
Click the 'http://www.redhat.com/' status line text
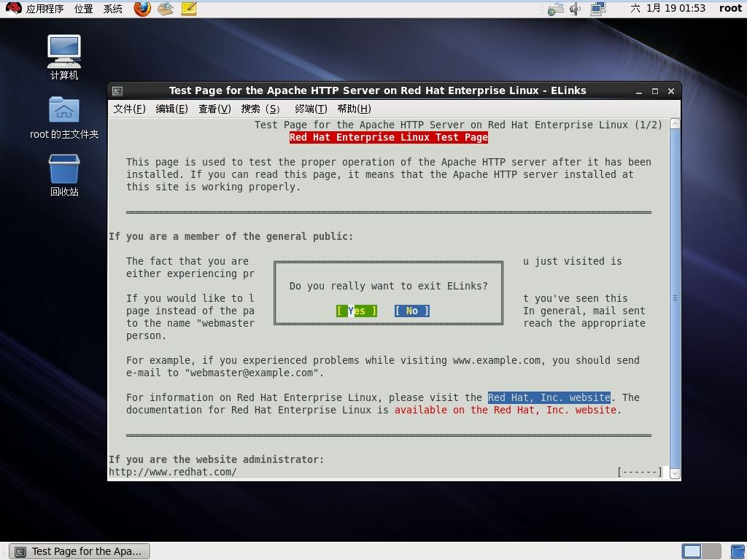[x=172, y=472]
